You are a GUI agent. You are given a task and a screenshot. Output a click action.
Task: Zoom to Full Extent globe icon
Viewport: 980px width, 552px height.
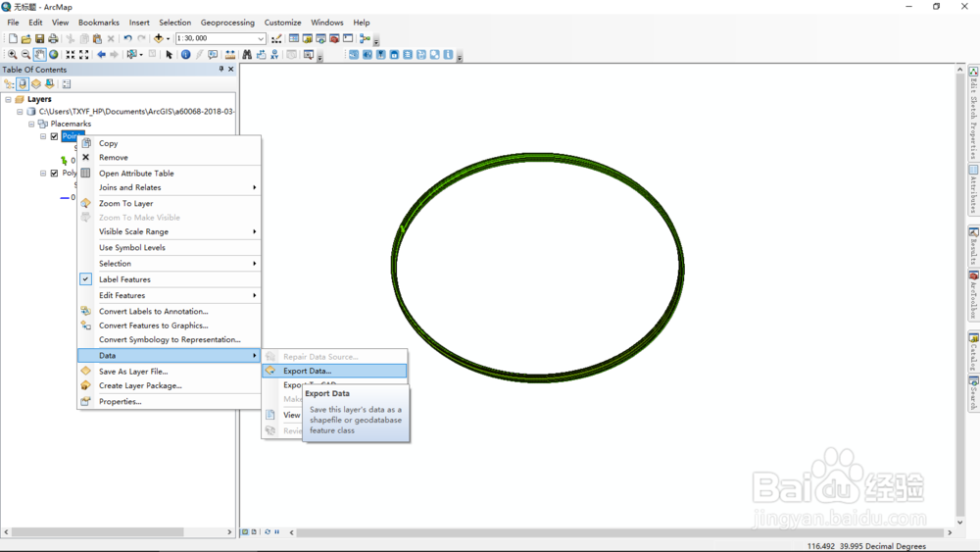pyautogui.click(x=54, y=55)
